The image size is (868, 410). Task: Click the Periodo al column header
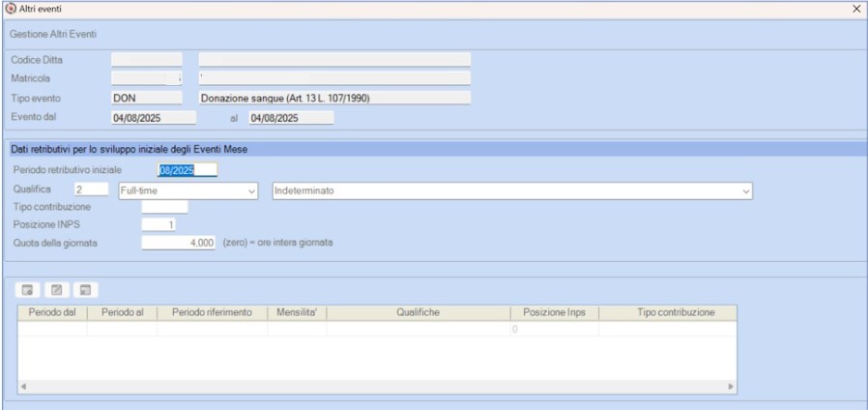coord(123,312)
